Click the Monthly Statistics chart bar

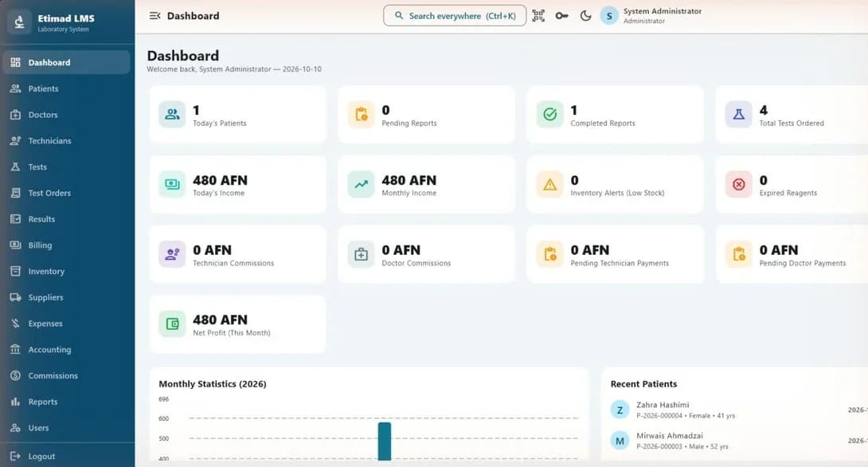coord(384,441)
